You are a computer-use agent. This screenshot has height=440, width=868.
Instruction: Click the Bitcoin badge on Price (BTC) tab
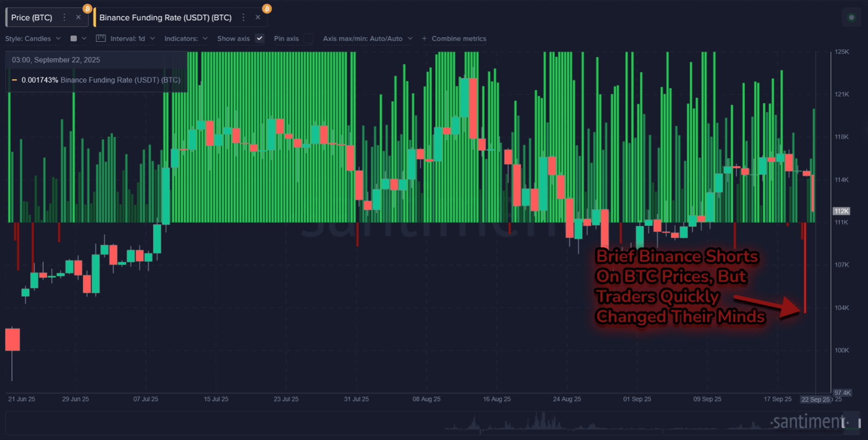[x=87, y=8]
